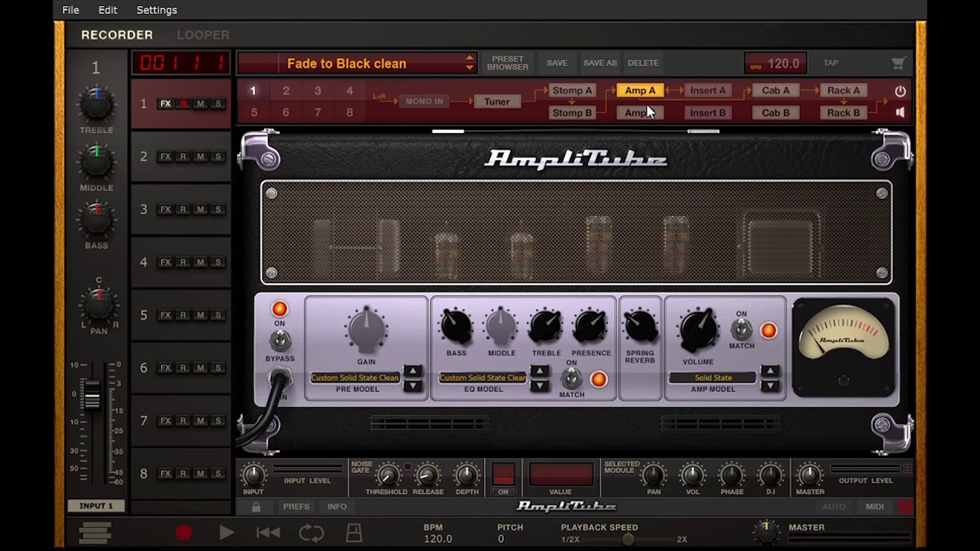The image size is (980, 551).
Task: Enable the loop cycle icon
Action: [312, 533]
